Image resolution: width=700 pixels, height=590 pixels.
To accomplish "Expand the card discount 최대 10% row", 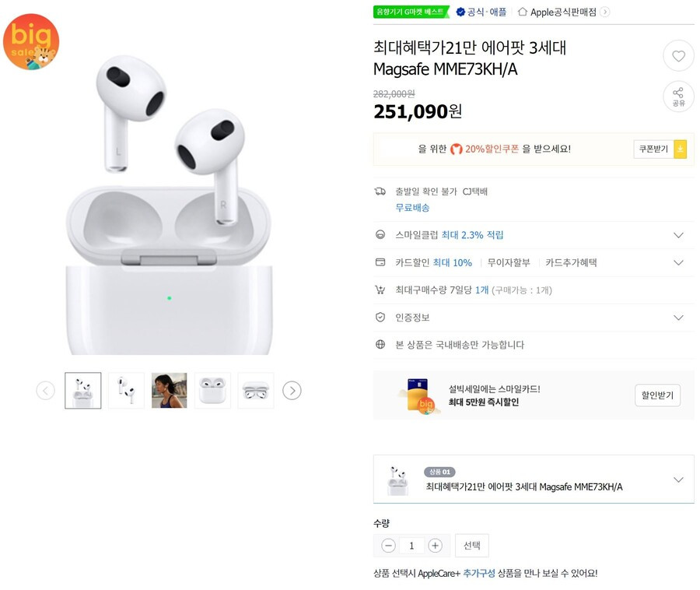I will [x=534, y=262].
